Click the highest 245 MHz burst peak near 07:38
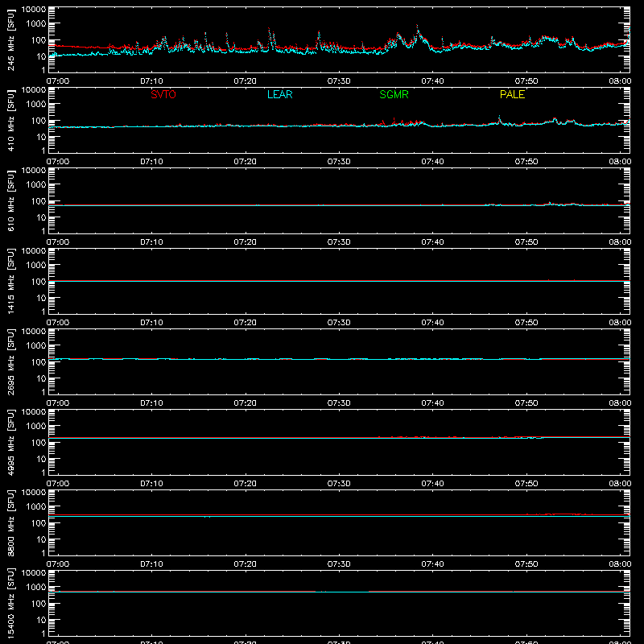Image resolution: width=644 pixels, height=644 pixels. pos(417,27)
